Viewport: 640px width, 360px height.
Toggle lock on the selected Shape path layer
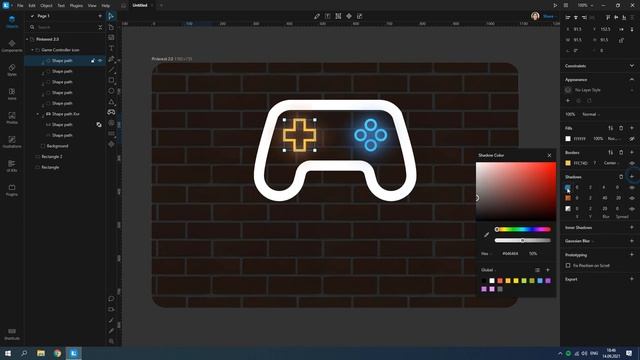93,60
